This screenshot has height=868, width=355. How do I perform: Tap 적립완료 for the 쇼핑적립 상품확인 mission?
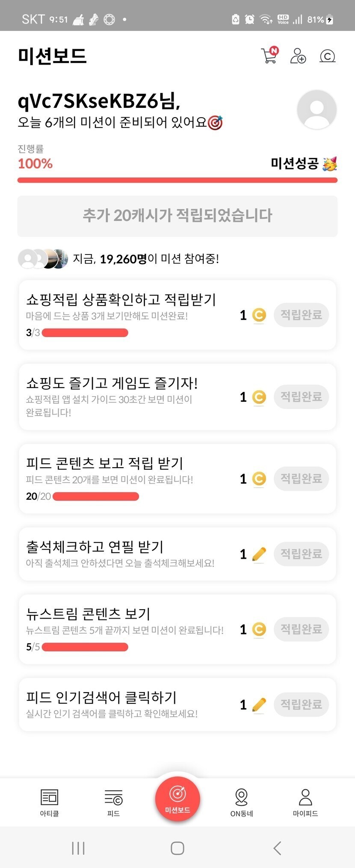tap(301, 315)
